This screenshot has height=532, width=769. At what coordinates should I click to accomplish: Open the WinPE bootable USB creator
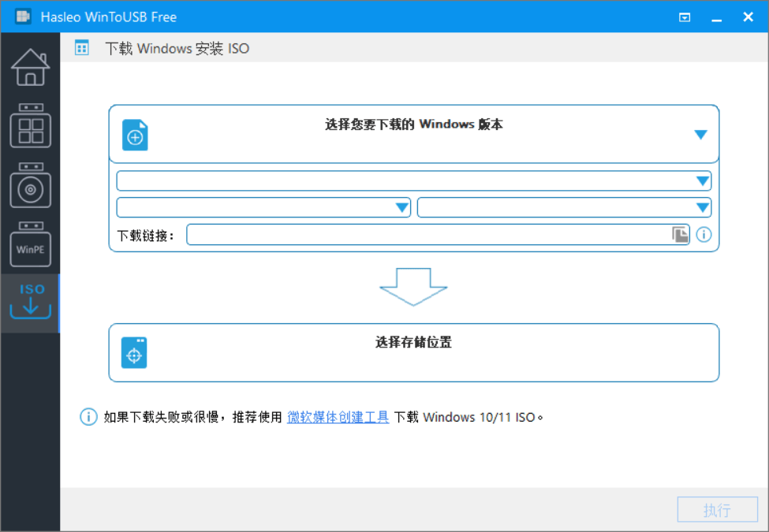(x=31, y=244)
